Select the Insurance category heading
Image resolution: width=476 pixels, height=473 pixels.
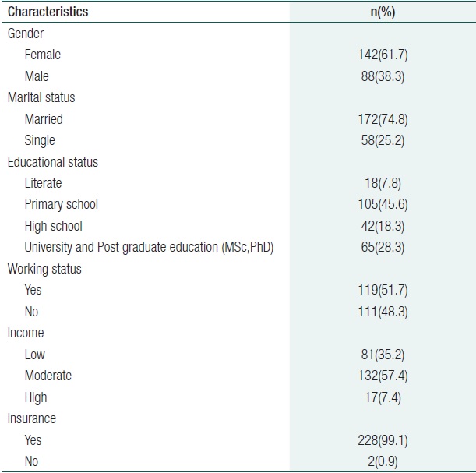[x=32, y=418]
